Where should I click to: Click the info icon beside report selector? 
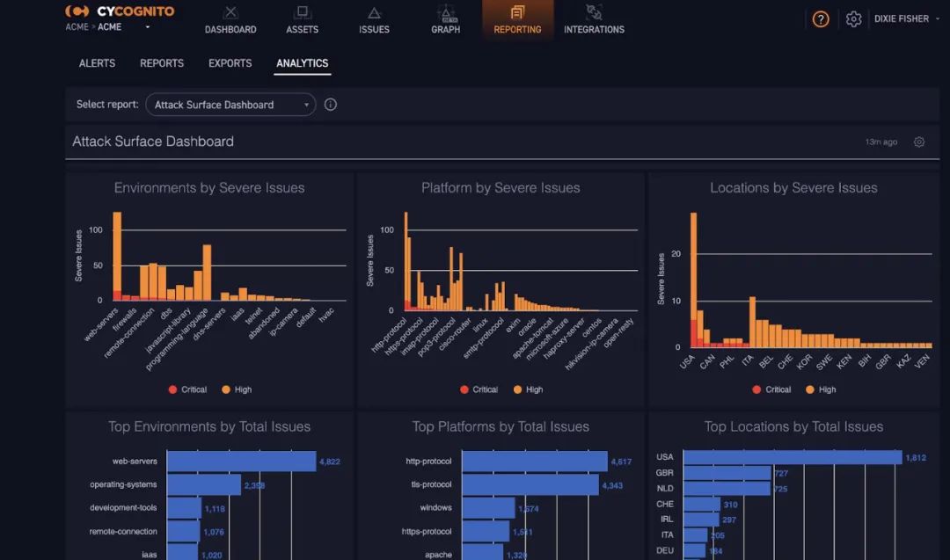tap(331, 105)
